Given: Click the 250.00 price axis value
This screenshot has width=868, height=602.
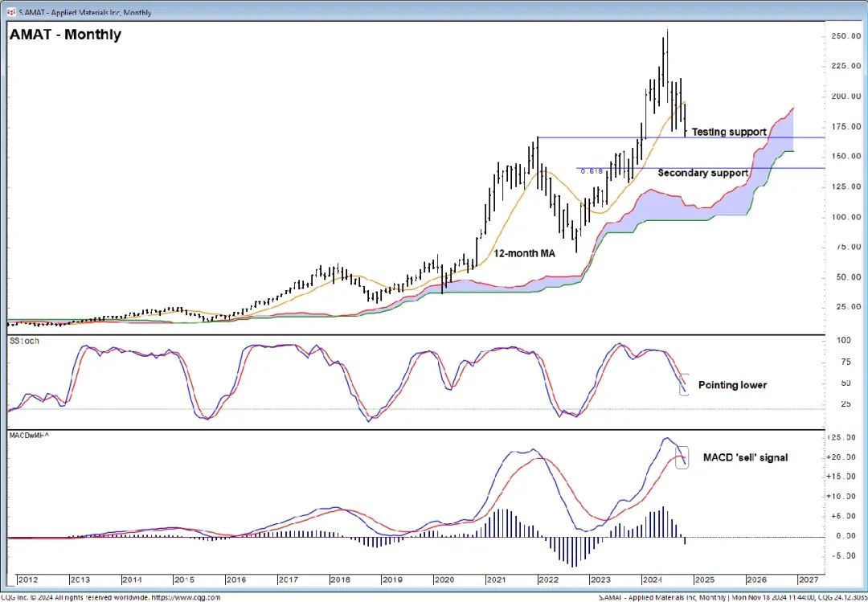Looking at the screenshot, I should 845,36.
